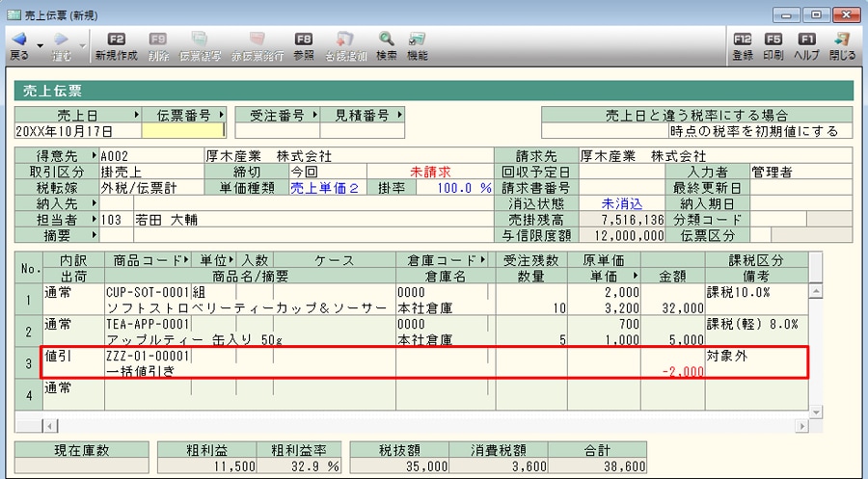Click grid horizontal scrollbar left arrow
The width and height of the screenshot is (868, 479).
click(x=49, y=425)
